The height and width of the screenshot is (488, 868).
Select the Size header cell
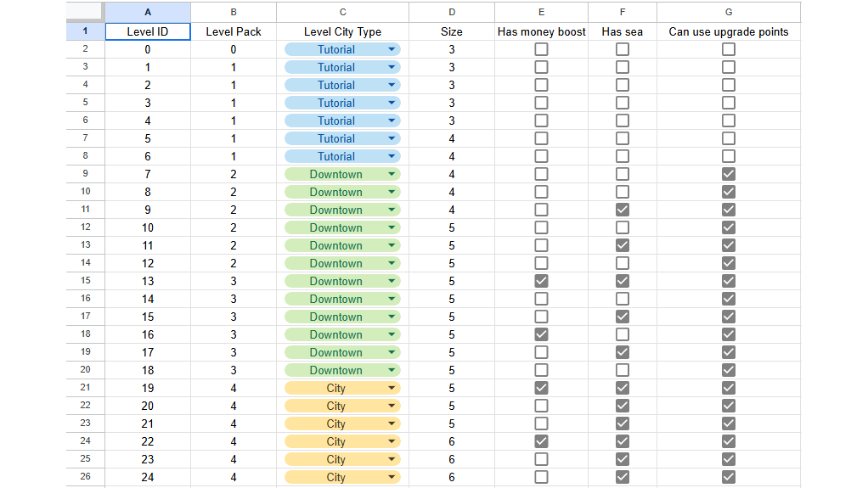(452, 31)
